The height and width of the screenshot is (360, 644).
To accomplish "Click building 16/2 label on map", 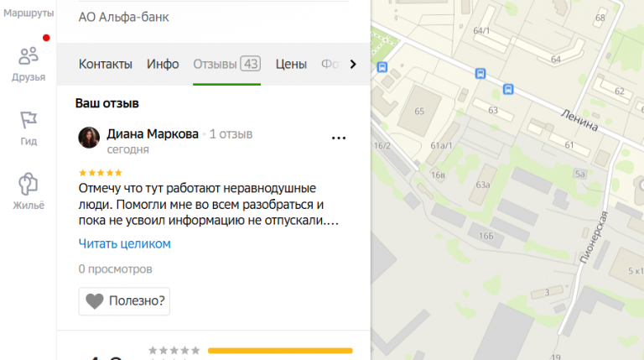I will (x=382, y=145).
